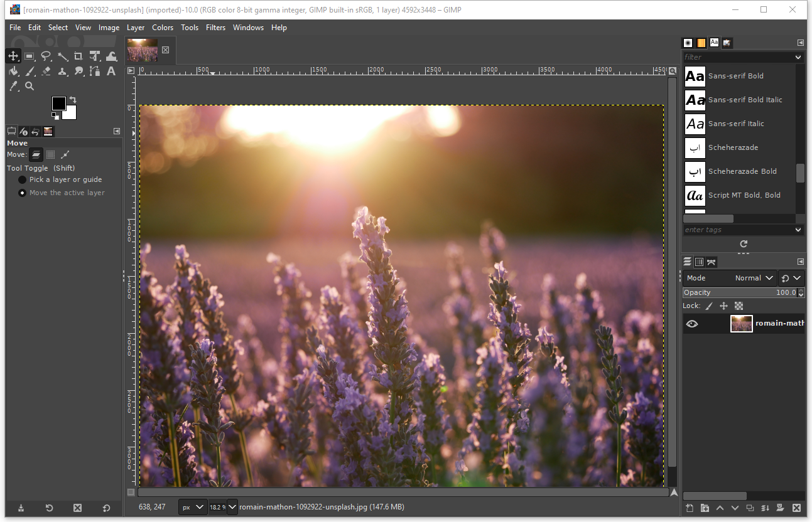Expand the zoom percentage dropdown
Image resolution: width=812 pixels, height=522 pixels.
click(x=232, y=506)
